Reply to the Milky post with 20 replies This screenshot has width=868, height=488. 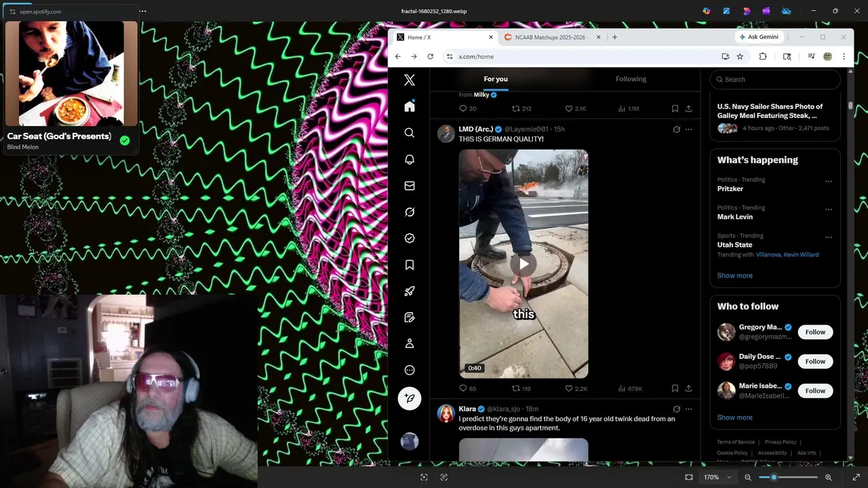tap(463, 108)
